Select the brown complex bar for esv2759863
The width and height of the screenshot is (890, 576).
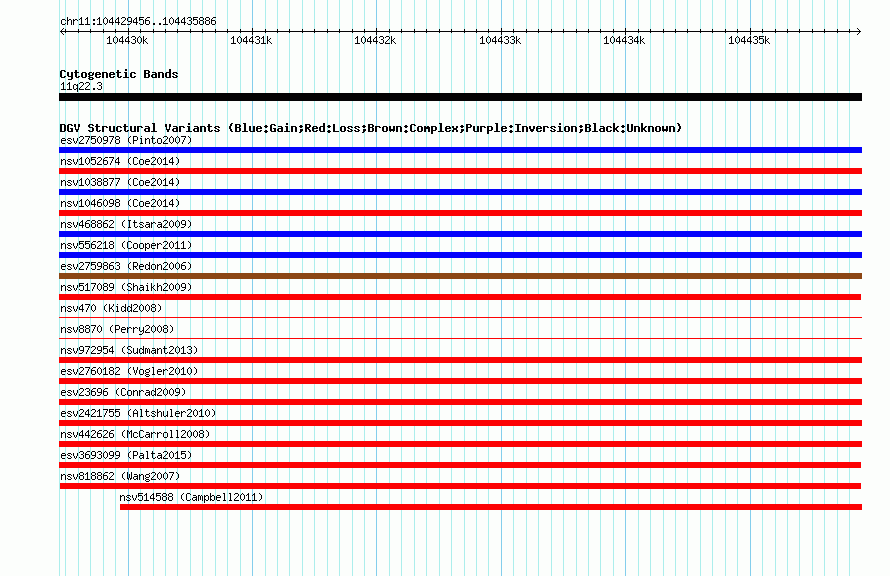tap(460, 276)
